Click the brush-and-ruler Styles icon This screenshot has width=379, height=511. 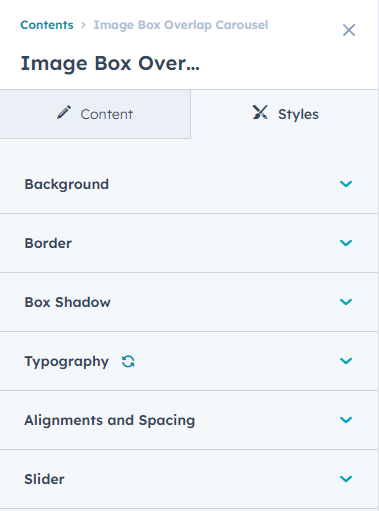tap(260, 112)
